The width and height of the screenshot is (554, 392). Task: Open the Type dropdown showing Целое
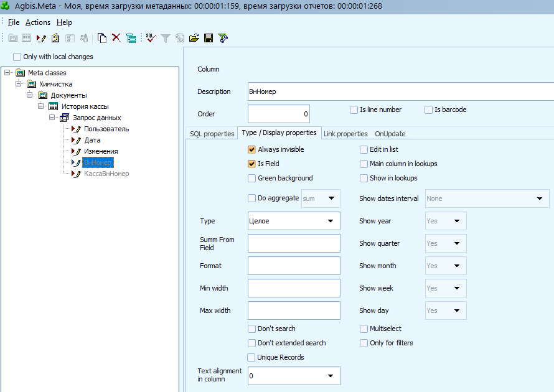tap(294, 221)
